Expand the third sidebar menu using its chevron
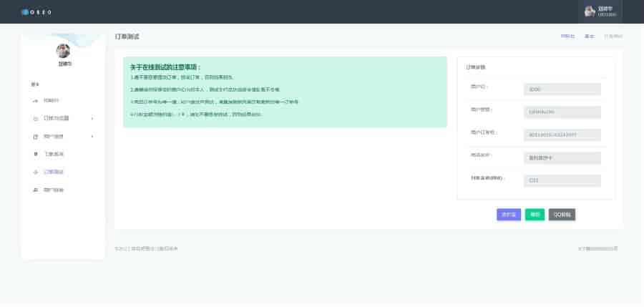 coord(92,136)
